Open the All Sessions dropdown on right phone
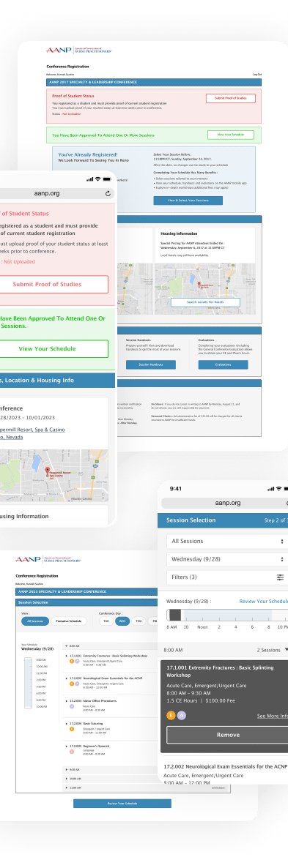Screen dimensions: 288x868 [227, 541]
